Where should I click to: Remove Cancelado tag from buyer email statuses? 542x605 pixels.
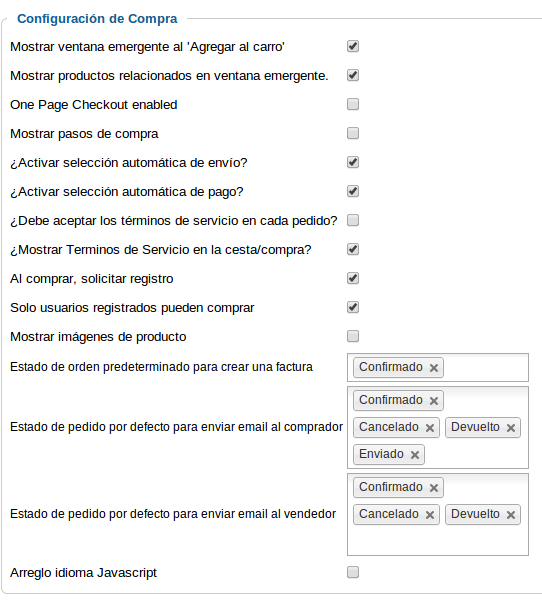point(430,428)
